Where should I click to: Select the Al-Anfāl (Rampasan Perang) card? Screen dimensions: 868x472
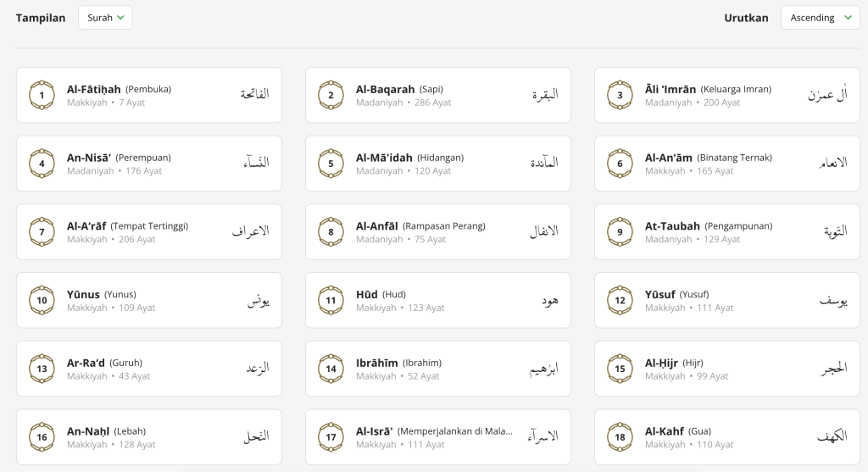(x=438, y=232)
